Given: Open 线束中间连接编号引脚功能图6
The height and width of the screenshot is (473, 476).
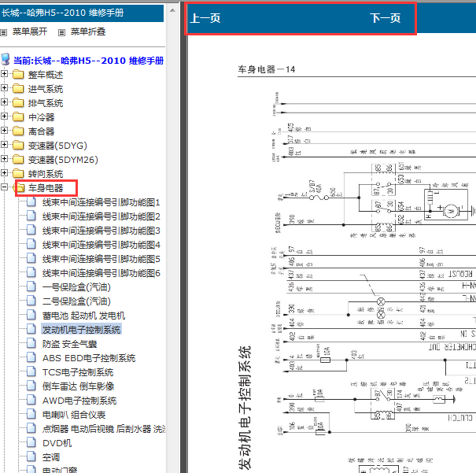Looking at the screenshot, I should (101, 273).
